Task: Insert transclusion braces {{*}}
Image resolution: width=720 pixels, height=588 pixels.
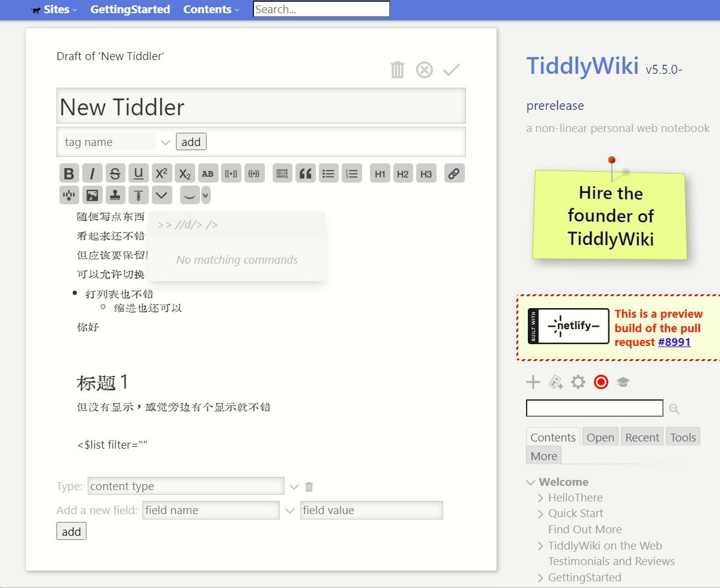Action: [x=254, y=174]
